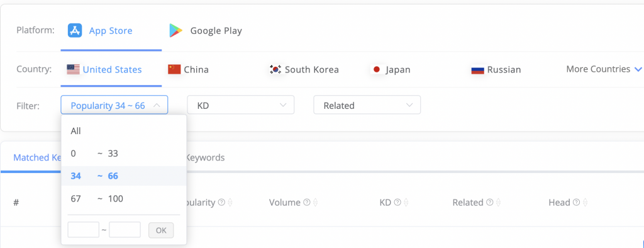Click the Russian flag icon
The image size is (644, 248).
click(x=478, y=70)
